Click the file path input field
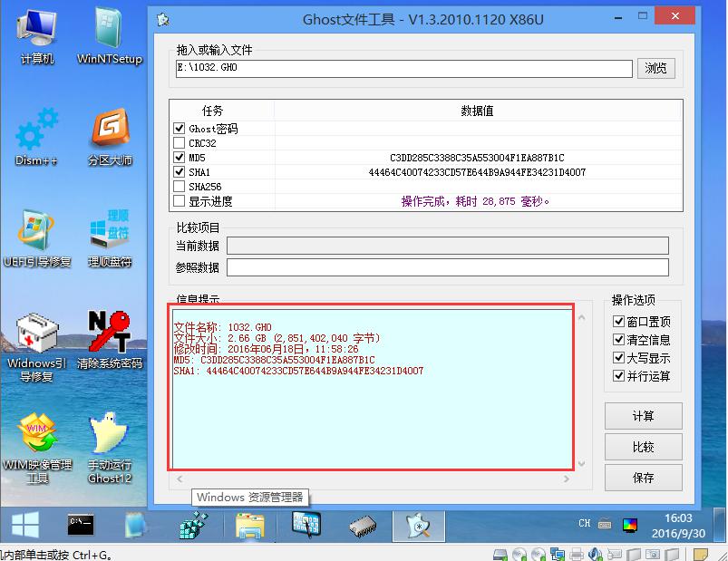 (403, 68)
